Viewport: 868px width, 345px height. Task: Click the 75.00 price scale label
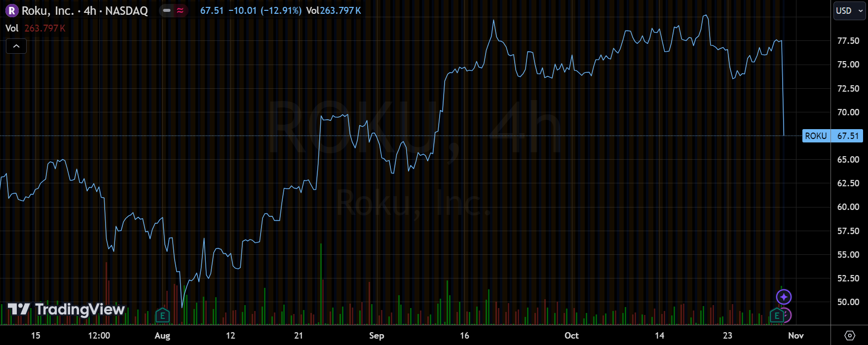[x=848, y=65]
